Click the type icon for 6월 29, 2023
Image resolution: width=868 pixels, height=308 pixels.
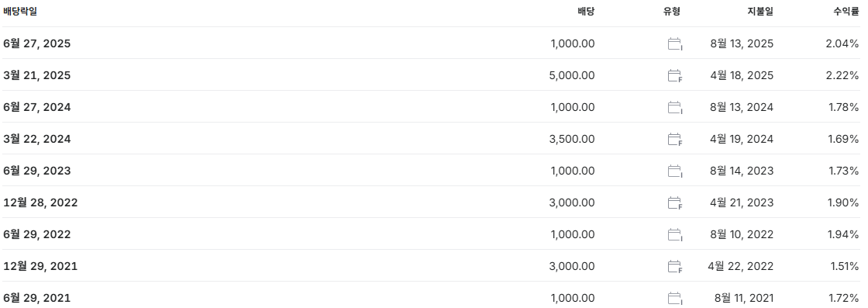(x=675, y=171)
